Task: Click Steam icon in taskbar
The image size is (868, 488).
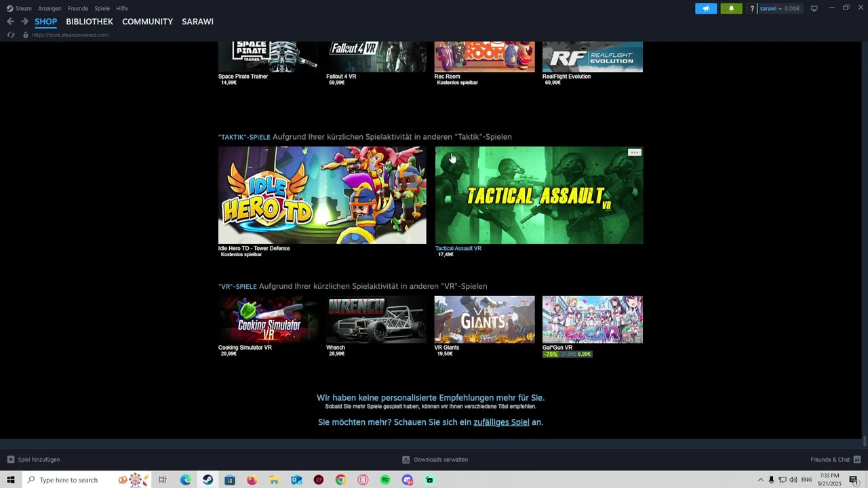Action: pyautogui.click(x=208, y=480)
